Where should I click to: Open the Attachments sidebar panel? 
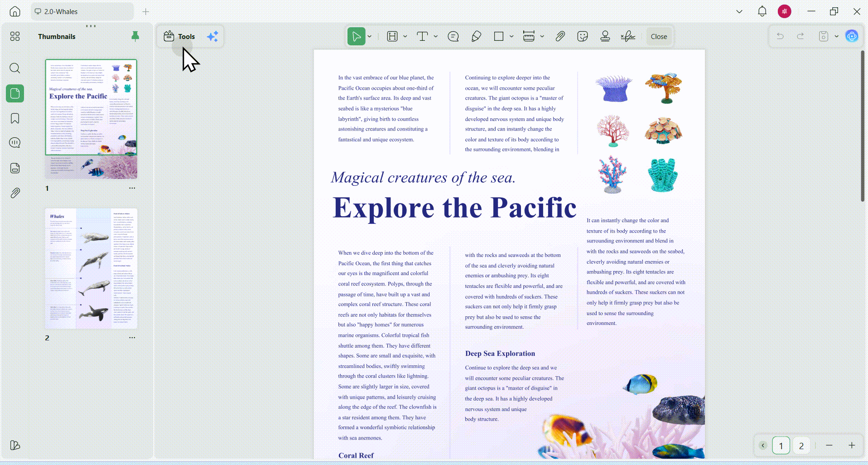click(x=15, y=193)
